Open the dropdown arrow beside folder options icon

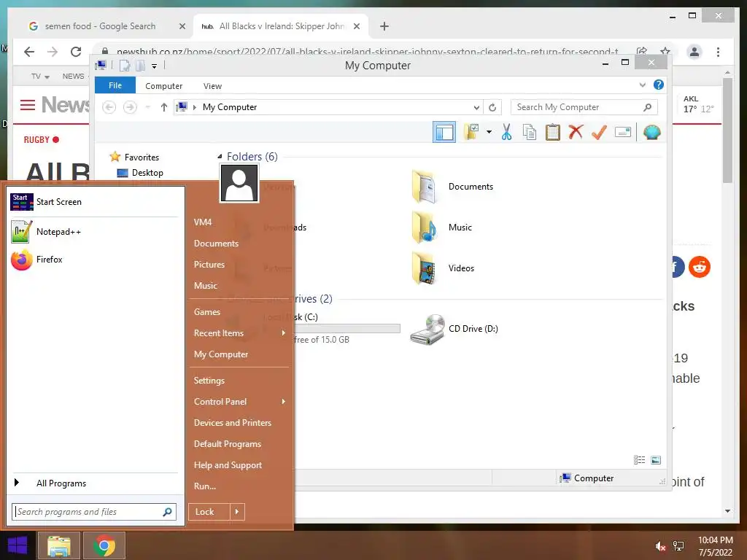point(489,132)
